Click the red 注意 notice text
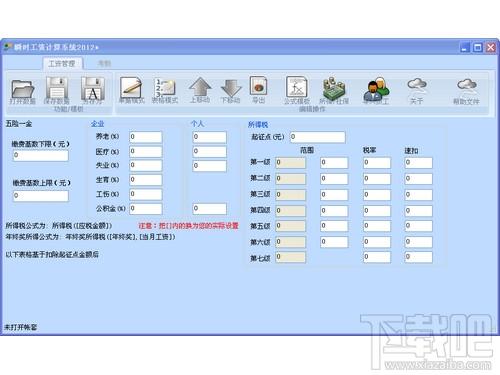Screen dimensions: 500x375 click(x=188, y=226)
